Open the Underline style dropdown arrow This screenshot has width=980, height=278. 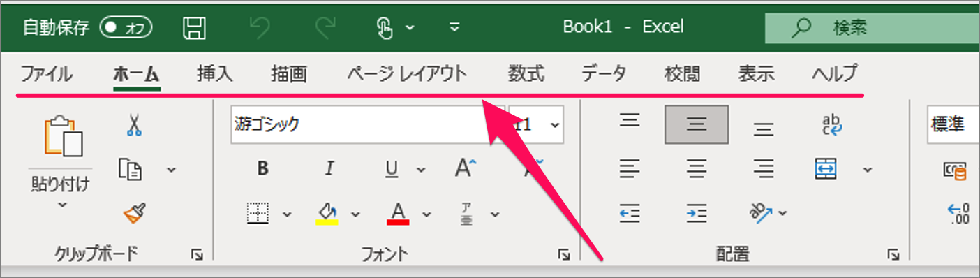pyautogui.click(x=421, y=170)
